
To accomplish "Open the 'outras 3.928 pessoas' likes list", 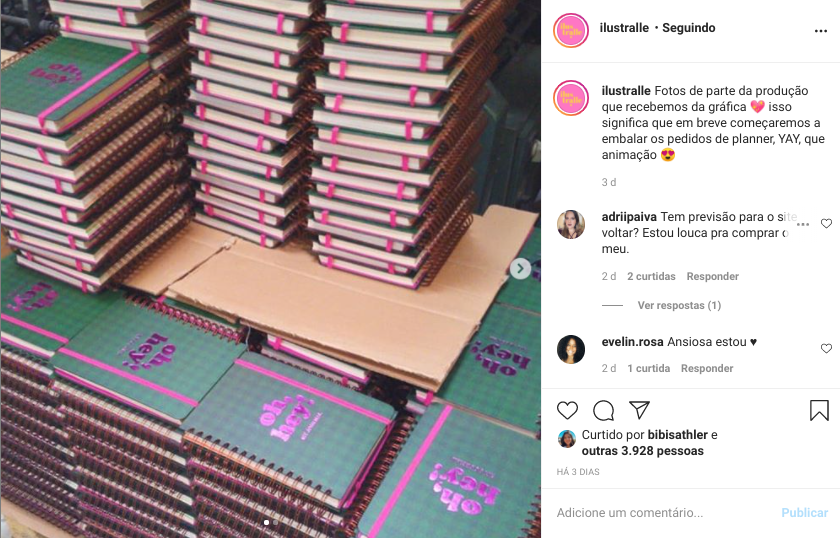I will pos(642,451).
